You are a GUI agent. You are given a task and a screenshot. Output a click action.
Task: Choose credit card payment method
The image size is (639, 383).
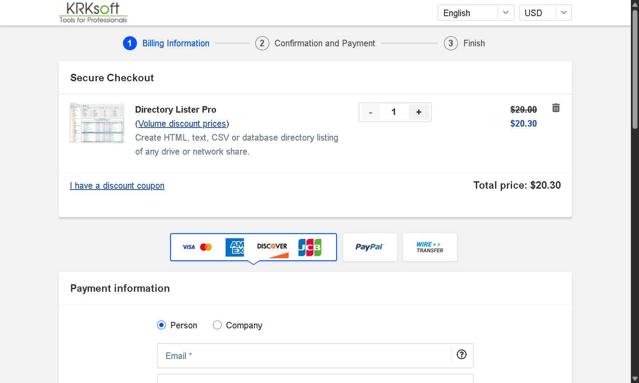(x=253, y=247)
